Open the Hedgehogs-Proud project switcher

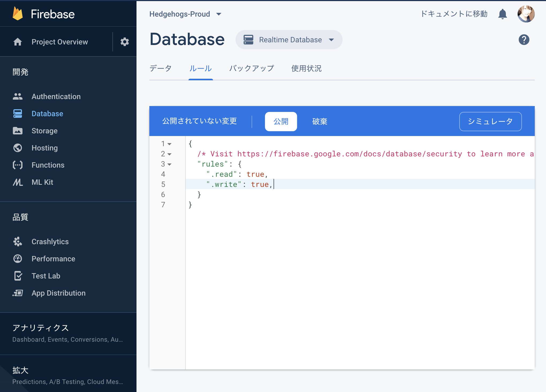186,14
